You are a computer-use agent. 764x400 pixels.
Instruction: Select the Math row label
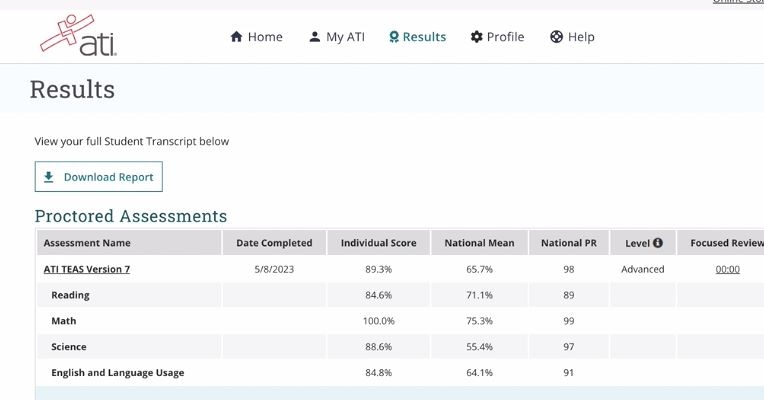point(63,321)
